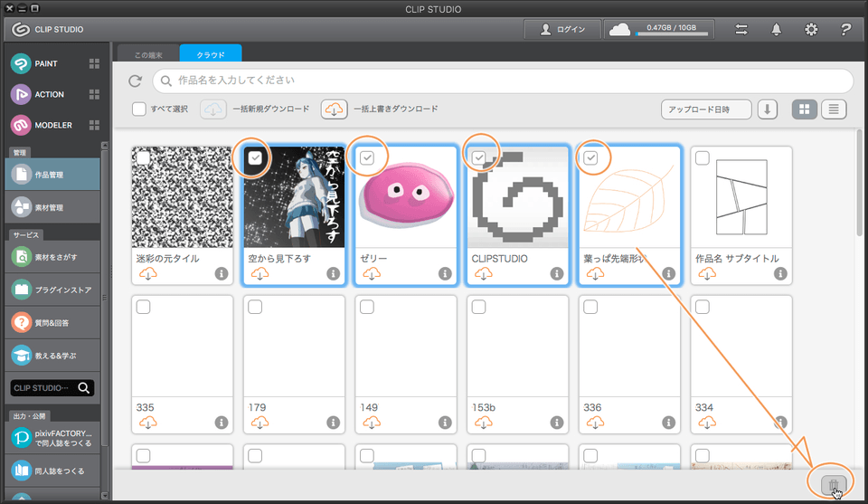Check the 迷彩の元タイル work checkbox
The width and height of the screenshot is (868, 504).
point(143,158)
